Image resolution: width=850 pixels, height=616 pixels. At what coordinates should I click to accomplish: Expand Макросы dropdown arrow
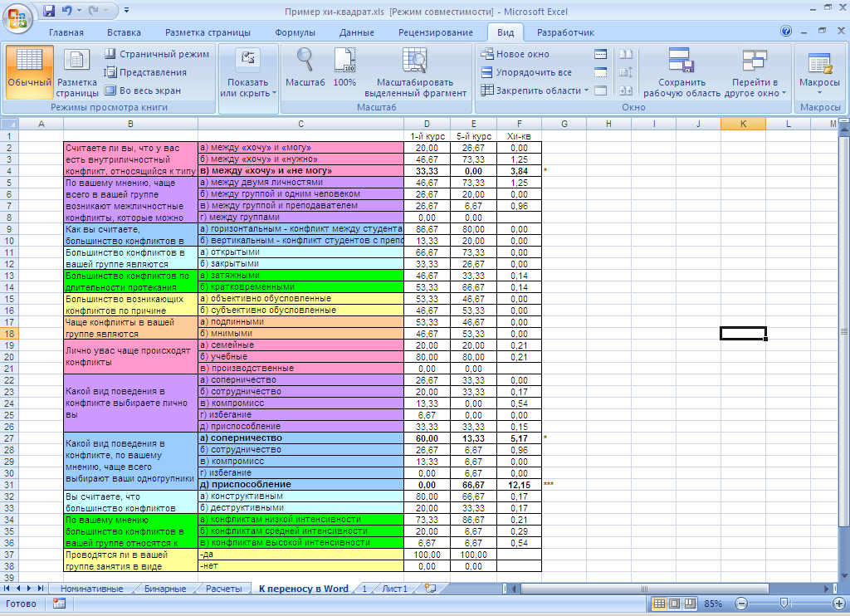click(819, 93)
